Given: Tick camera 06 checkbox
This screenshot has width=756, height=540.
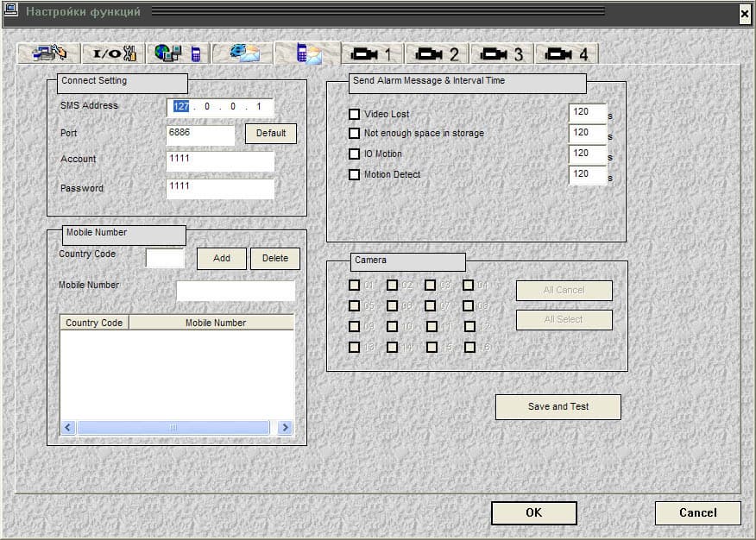Looking at the screenshot, I should tap(392, 306).
